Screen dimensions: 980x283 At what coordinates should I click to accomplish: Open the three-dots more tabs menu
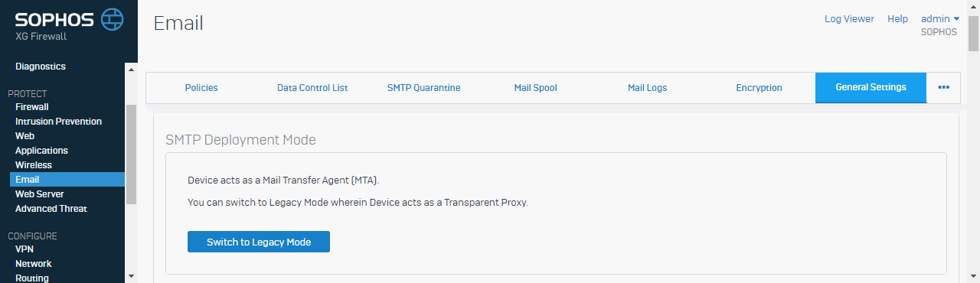coord(943,87)
